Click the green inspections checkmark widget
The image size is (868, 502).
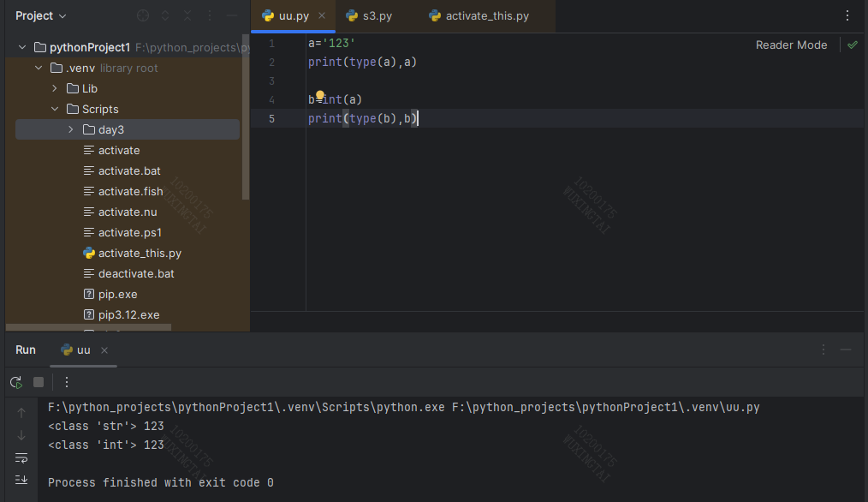pos(853,45)
